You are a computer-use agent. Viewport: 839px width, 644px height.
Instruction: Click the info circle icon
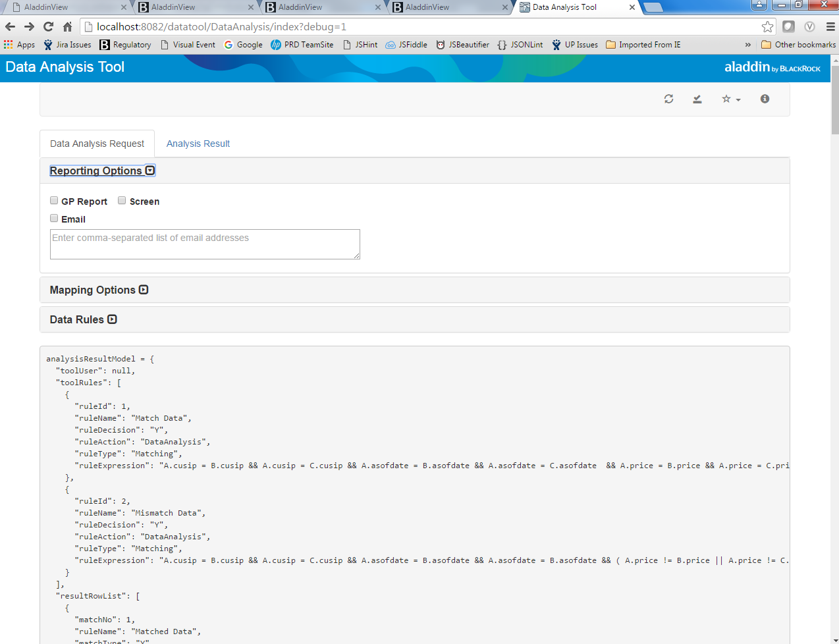pos(765,99)
